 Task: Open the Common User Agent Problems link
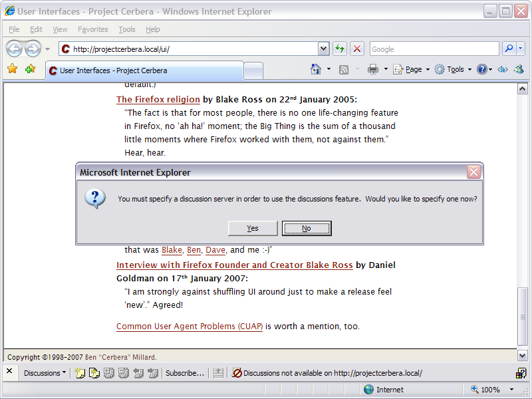[190, 327]
